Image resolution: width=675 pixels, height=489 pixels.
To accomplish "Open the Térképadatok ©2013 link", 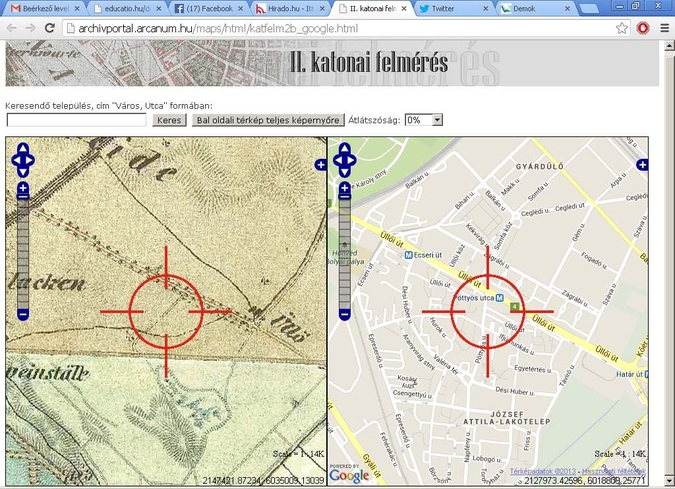I will pyautogui.click(x=542, y=471).
